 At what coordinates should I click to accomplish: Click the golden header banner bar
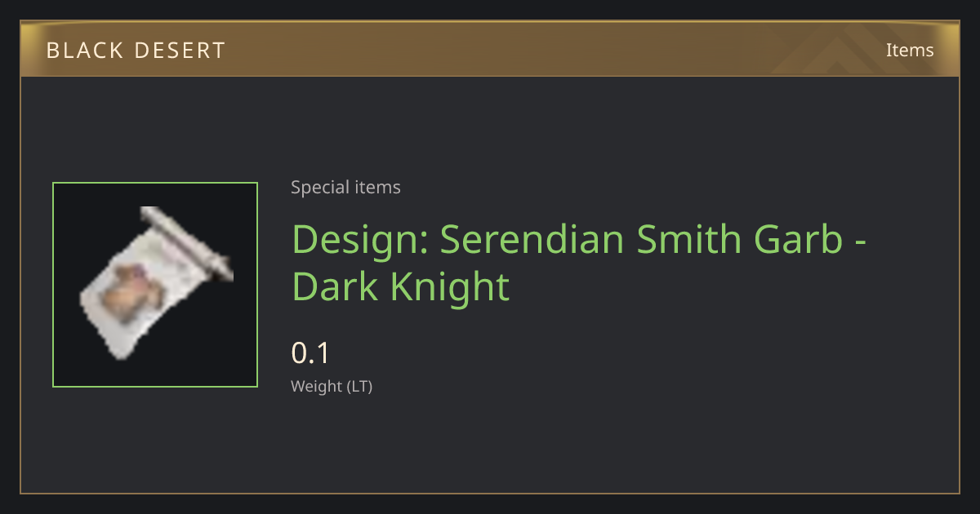(x=490, y=49)
